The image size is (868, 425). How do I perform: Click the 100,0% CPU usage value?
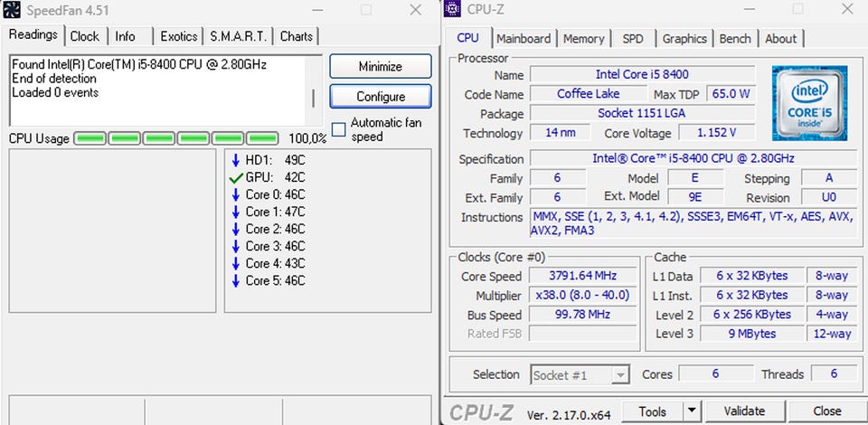[x=307, y=138]
